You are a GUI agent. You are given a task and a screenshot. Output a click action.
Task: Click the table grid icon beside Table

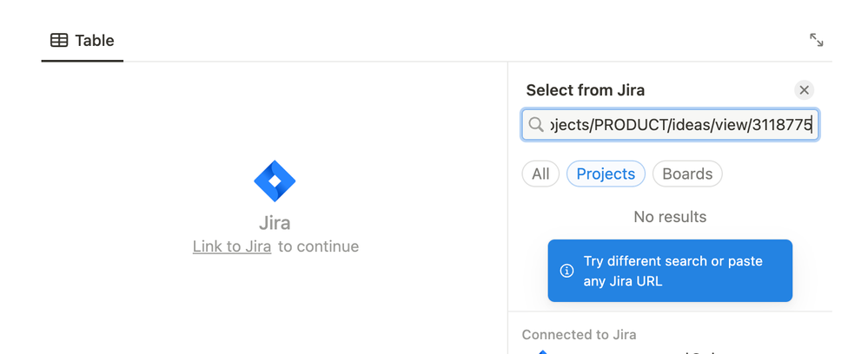tap(59, 41)
